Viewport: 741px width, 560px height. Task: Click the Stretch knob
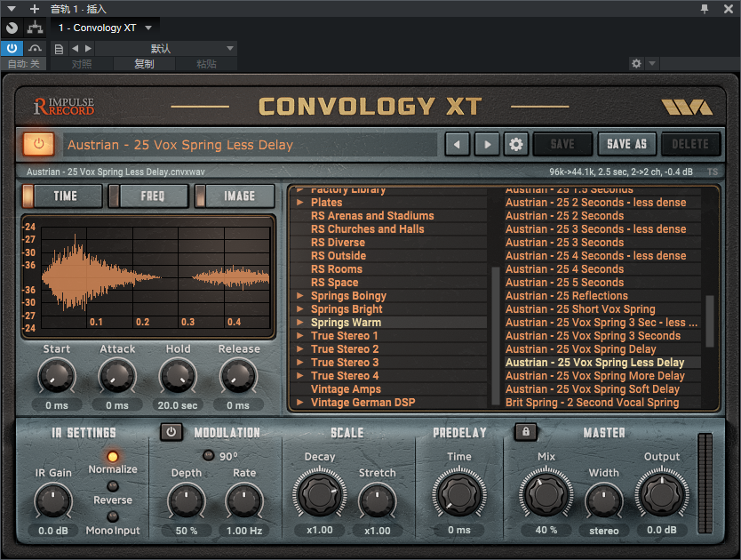point(377,501)
